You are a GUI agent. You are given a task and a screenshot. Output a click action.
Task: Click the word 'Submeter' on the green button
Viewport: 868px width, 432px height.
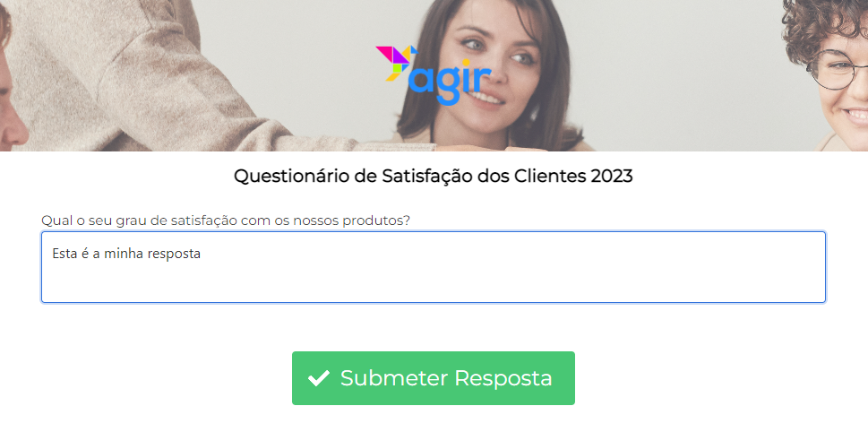[x=393, y=378]
